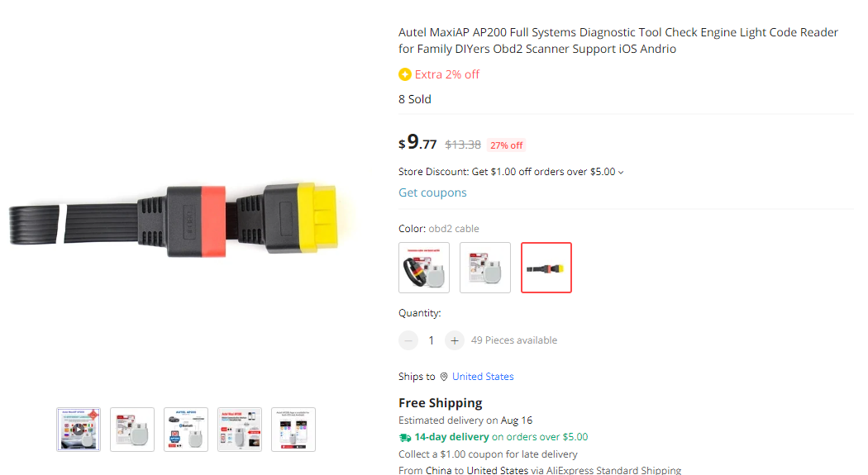The width and height of the screenshot is (868, 475).
Task: Play the product video thumbnail
Action: 78,430
